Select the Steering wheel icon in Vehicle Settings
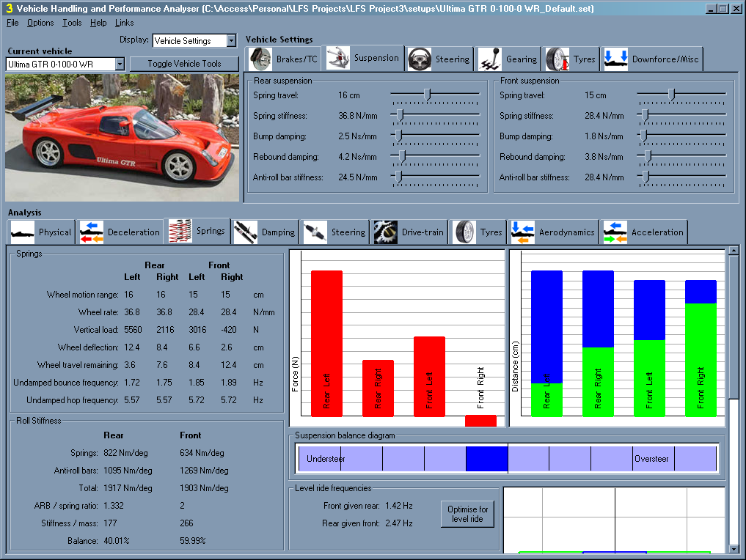The height and width of the screenshot is (560, 746). click(x=420, y=59)
